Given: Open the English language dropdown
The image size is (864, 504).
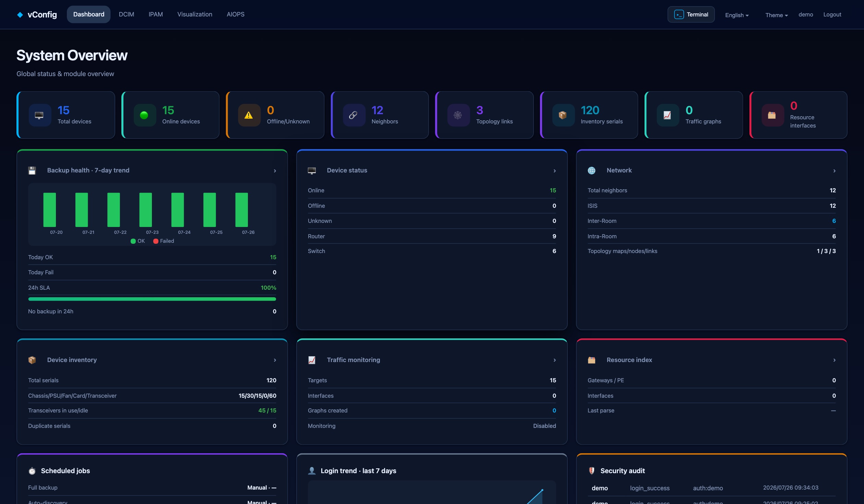Looking at the screenshot, I should (x=737, y=15).
